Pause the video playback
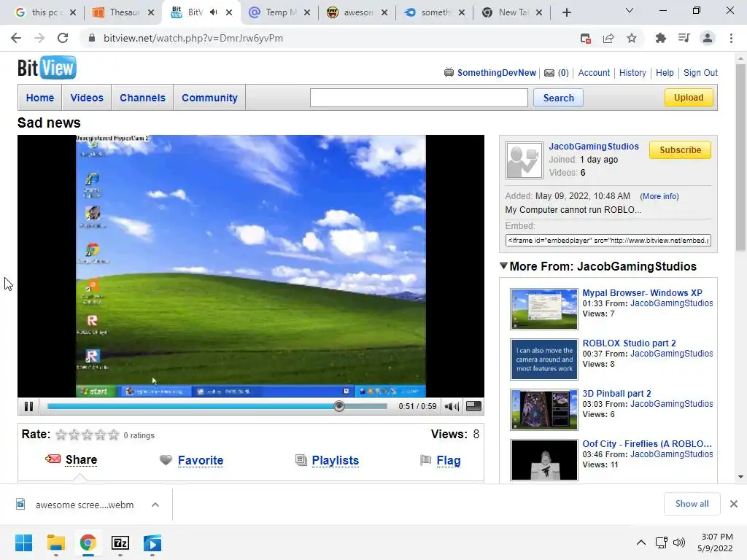This screenshot has width=747, height=560. [x=28, y=406]
